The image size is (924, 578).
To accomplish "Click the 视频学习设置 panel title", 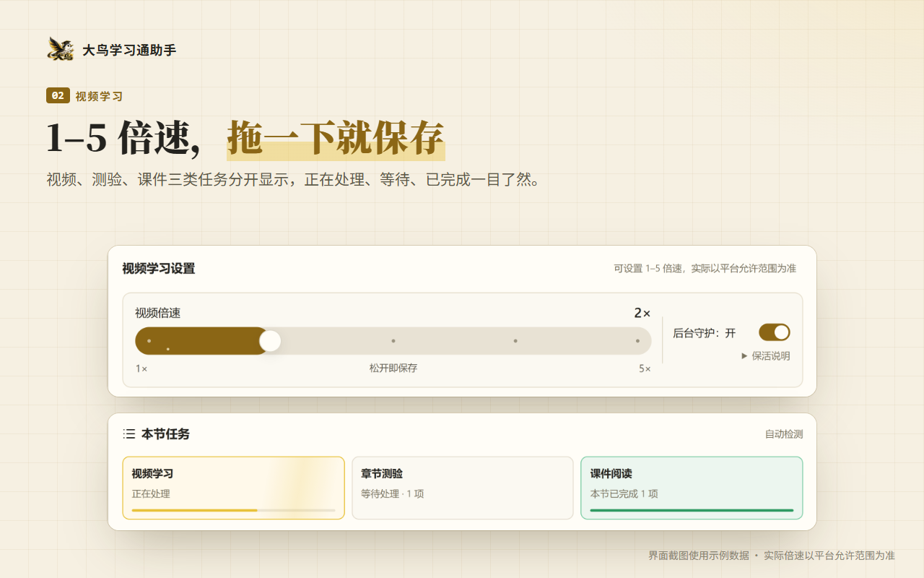I will [159, 269].
